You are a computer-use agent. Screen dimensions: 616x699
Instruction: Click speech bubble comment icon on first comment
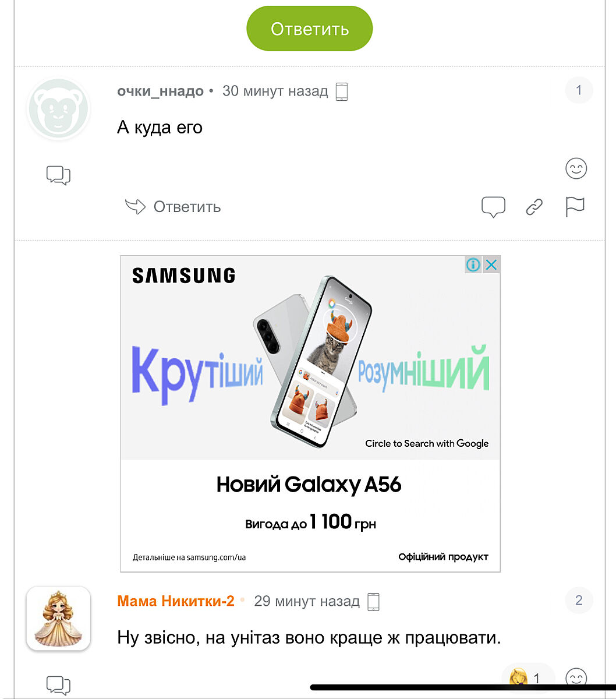click(493, 207)
